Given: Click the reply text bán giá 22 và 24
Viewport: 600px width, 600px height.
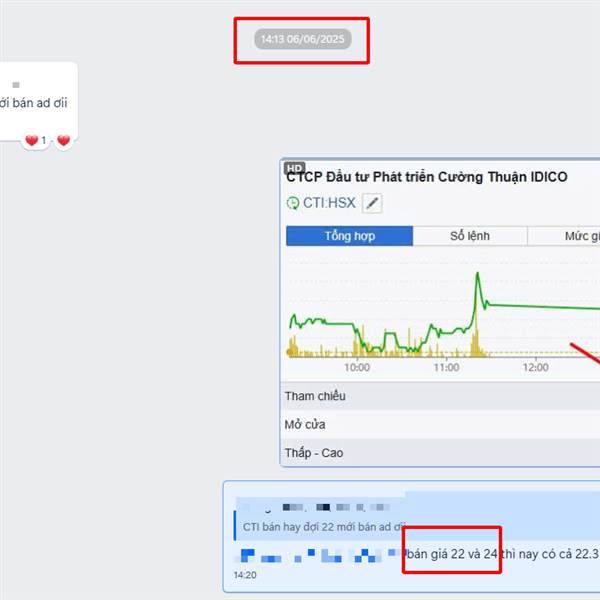Looking at the screenshot, I should point(452,554).
